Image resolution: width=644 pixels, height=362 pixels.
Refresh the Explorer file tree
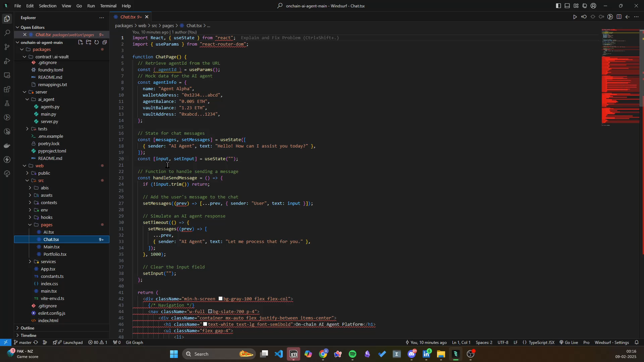[97, 42]
